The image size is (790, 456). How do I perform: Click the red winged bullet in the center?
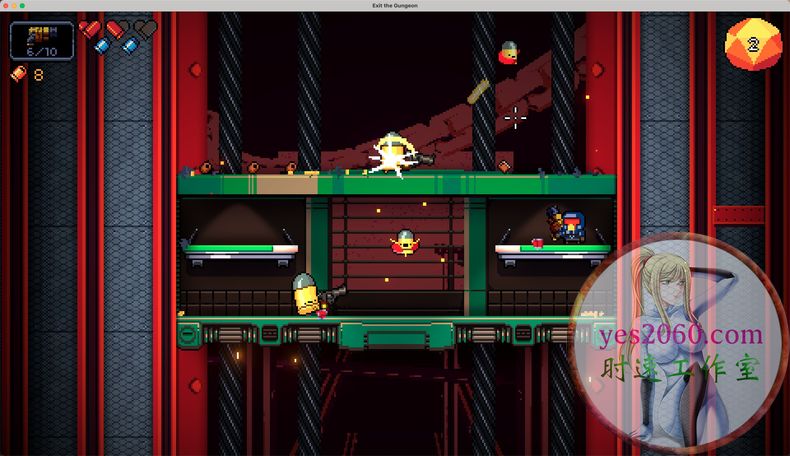[x=405, y=242]
